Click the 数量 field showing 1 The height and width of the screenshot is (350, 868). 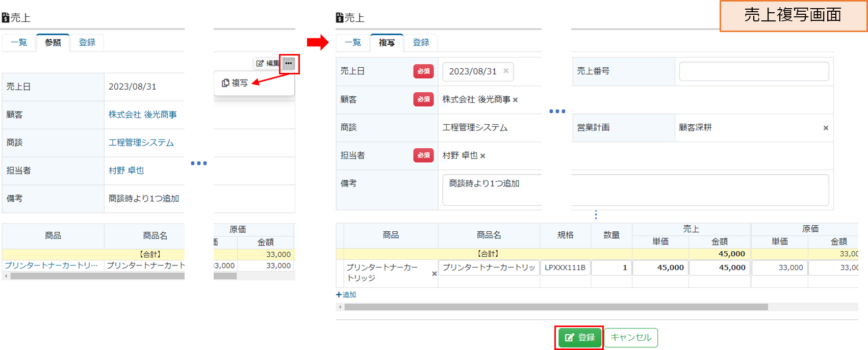pyautogui.click(x=611, y=267)
